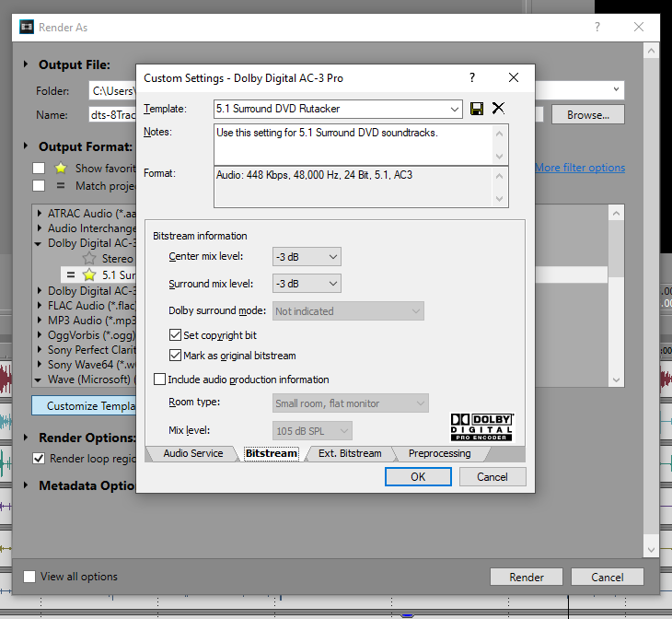Save the template with the floppy disk icon

(477, 109)
